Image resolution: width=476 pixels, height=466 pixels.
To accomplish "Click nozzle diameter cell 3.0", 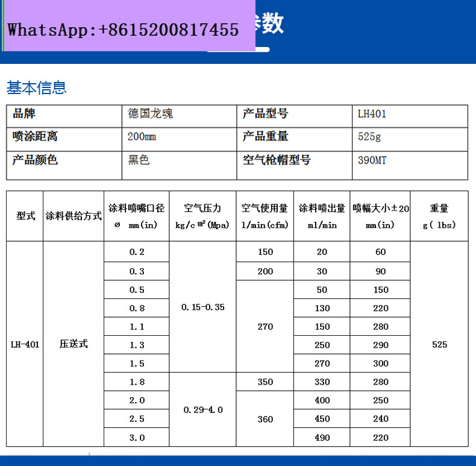I will pyautogui.click(x=137, y=438).
